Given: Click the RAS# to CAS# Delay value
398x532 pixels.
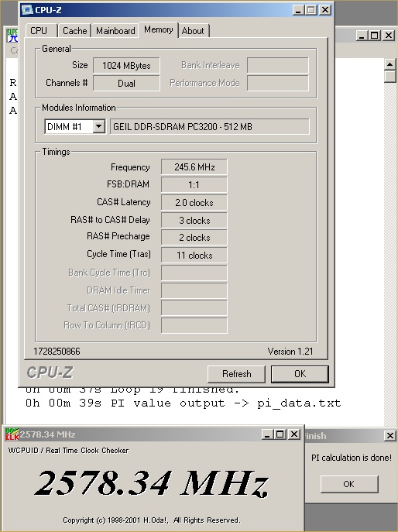Looking at the screenshot, I should 194,220.
